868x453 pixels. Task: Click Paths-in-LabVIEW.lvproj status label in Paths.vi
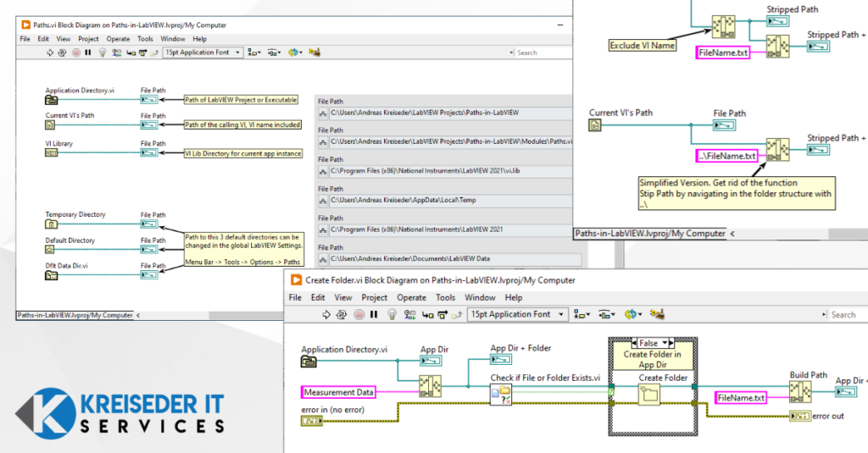75,315
